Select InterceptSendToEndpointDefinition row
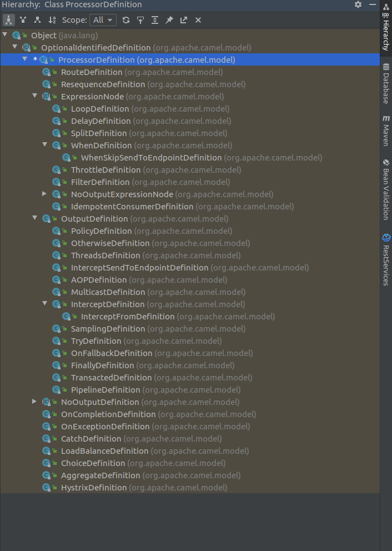 point(190,267)
